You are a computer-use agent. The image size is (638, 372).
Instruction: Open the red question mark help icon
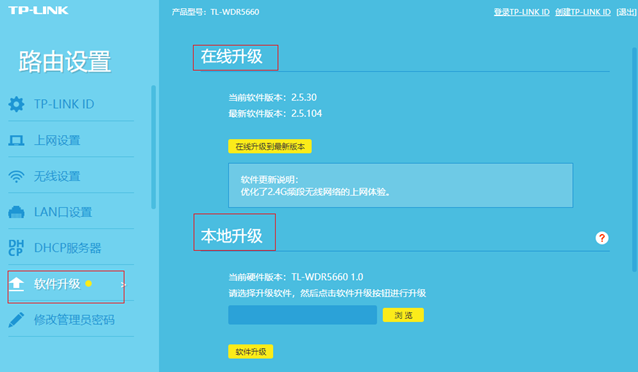(x=602, y=238)
